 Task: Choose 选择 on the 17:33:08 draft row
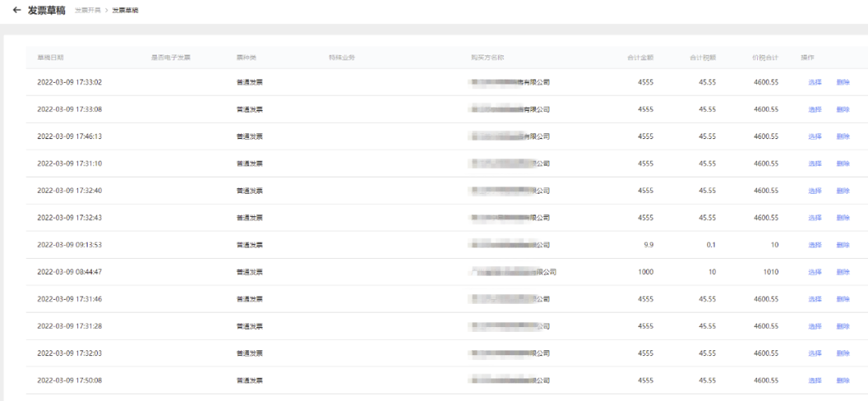pos(815,109)
